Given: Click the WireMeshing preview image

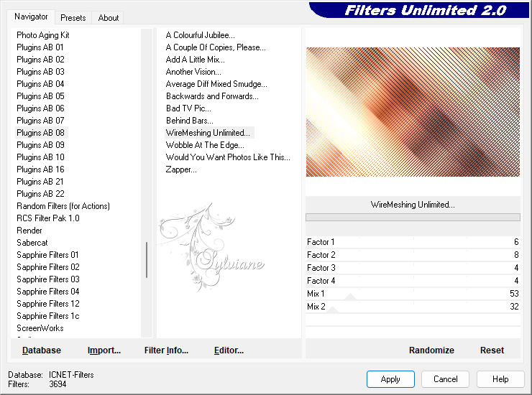Looking at the screenshot, I should [x=413, y=112].
